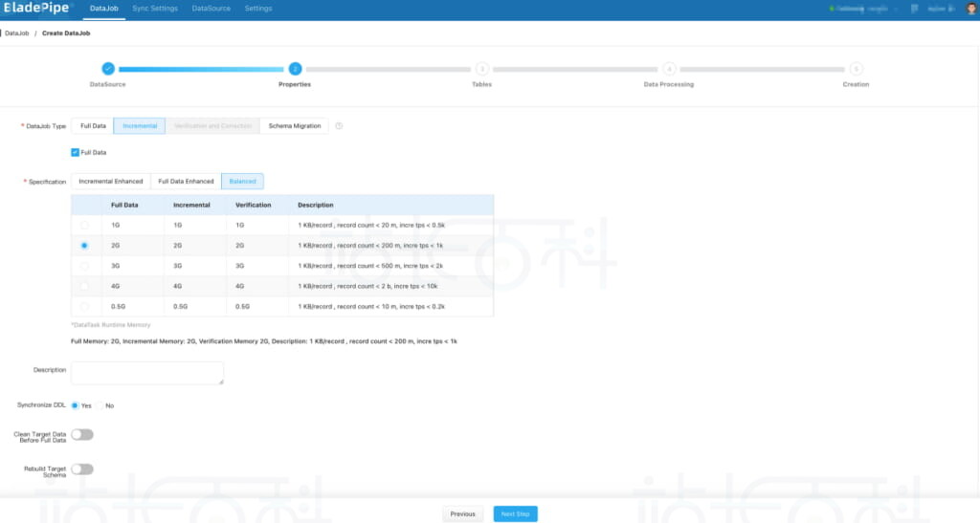Click the help icon beside DataJob Type
980x523 pixels.
tap(339, 126)
